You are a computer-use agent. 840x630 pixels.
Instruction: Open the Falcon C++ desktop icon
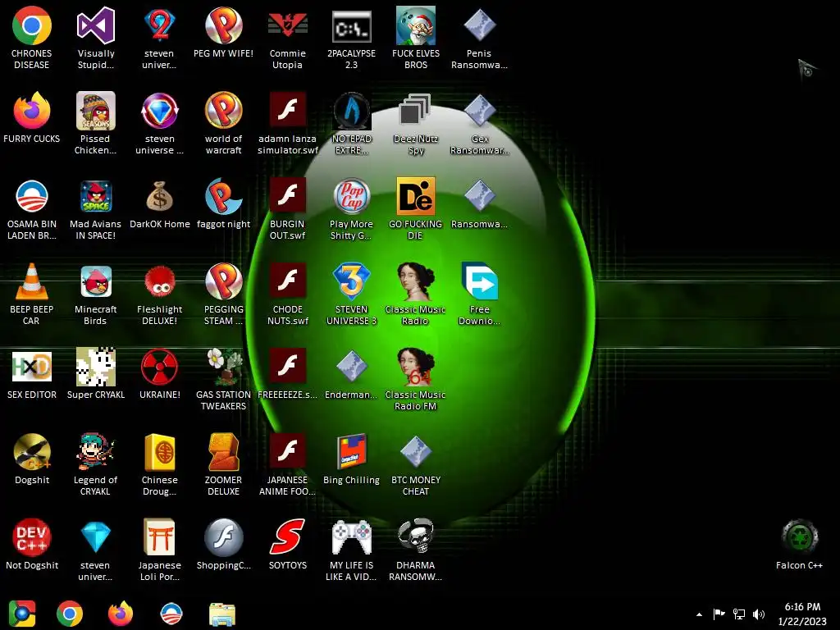tap(799, 537)
